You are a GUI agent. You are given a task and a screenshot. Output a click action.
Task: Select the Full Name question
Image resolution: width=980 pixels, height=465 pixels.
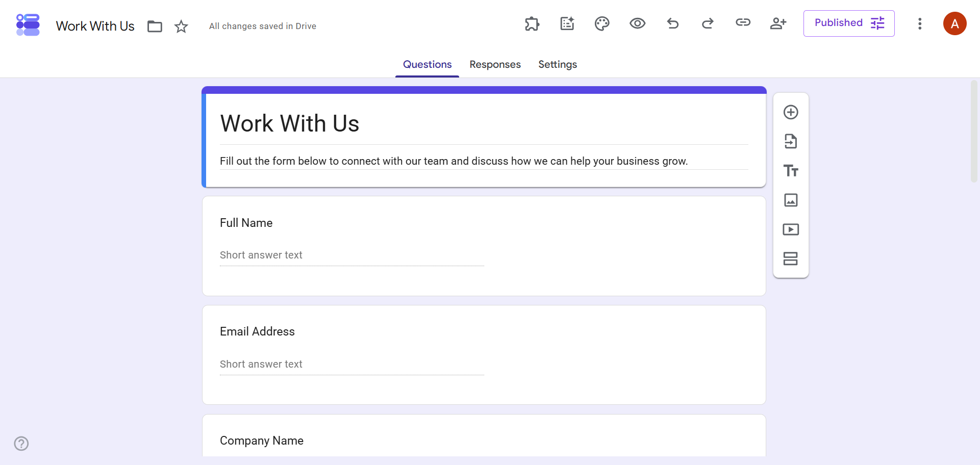[484, 246]
